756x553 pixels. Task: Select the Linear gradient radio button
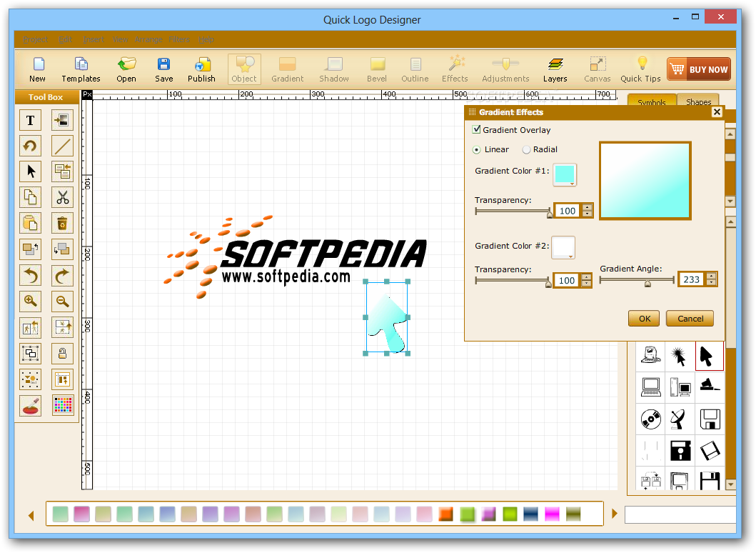coord(476,149)
